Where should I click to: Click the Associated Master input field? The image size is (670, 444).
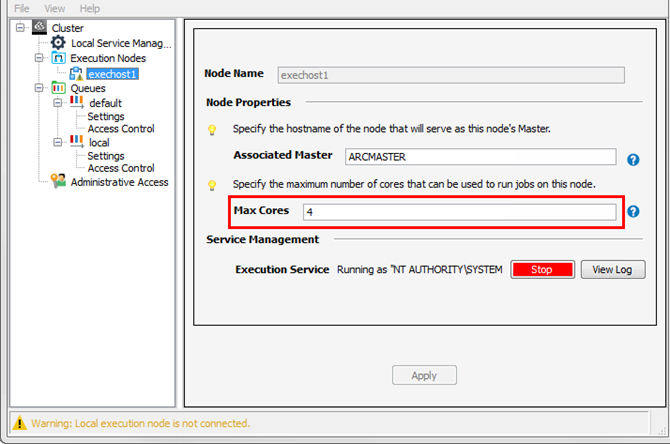pos(481,157)
